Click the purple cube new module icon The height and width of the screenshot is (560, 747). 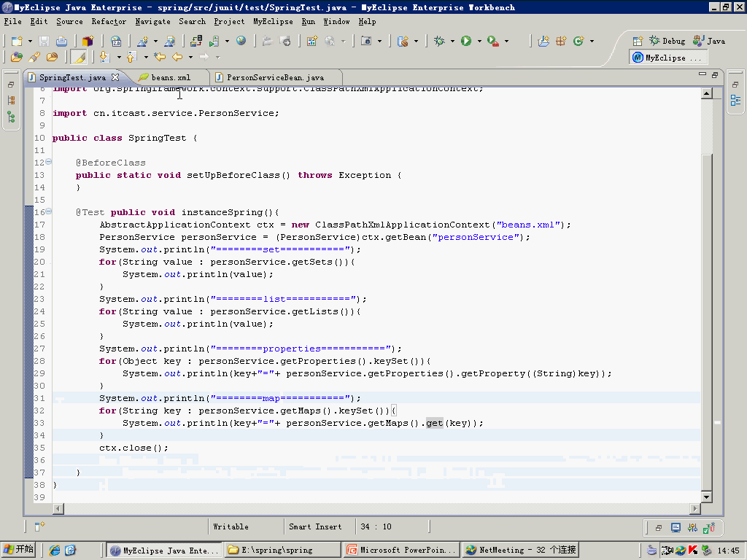tap(88, 42)
